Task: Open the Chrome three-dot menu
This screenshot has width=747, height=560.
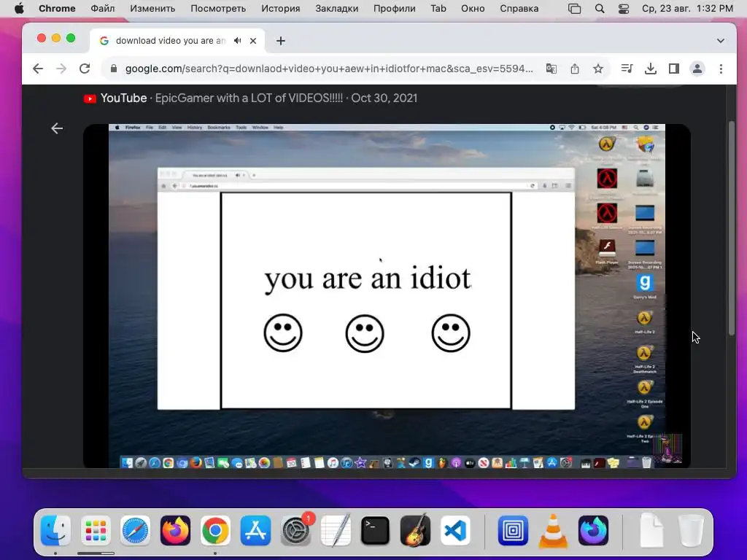Action: [721, 69]
